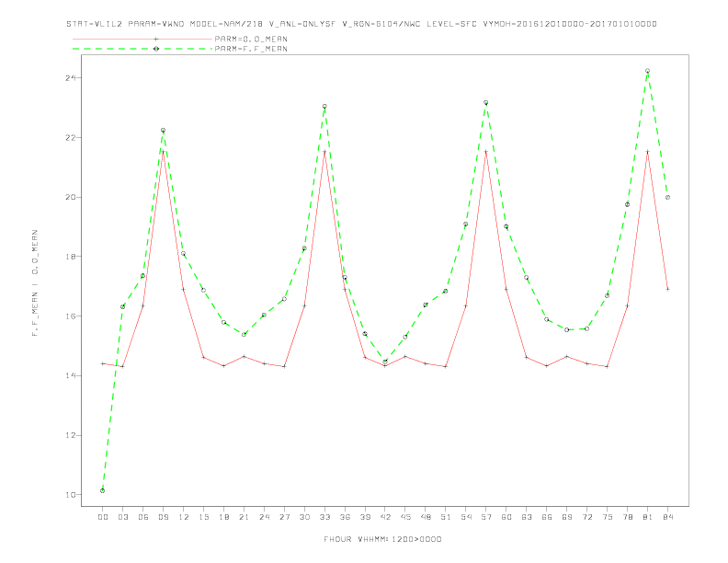Click x-axis tick label 63
This screenshot has width=728, height=563.
click(527, 517)
